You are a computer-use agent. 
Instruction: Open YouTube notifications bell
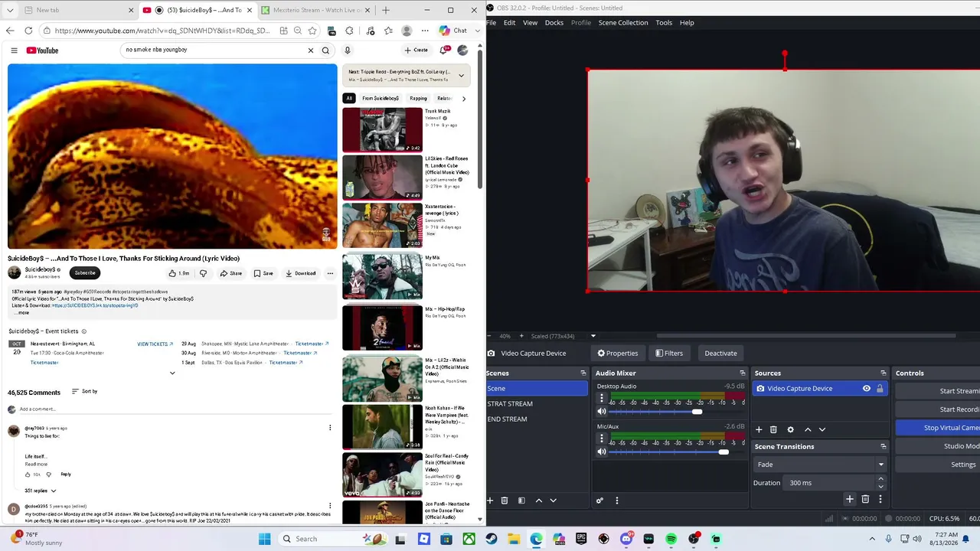click(443, 51)
